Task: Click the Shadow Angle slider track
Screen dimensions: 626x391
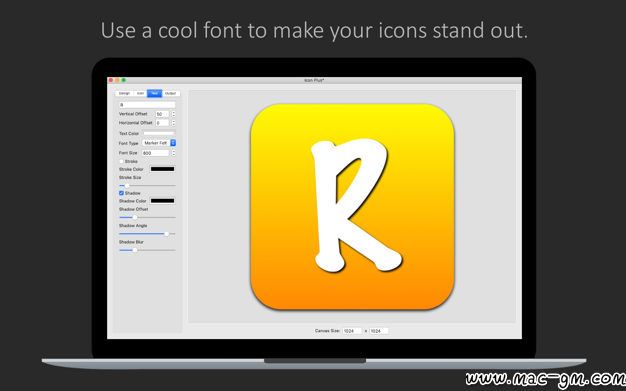Action: click(x=147, y=234)
